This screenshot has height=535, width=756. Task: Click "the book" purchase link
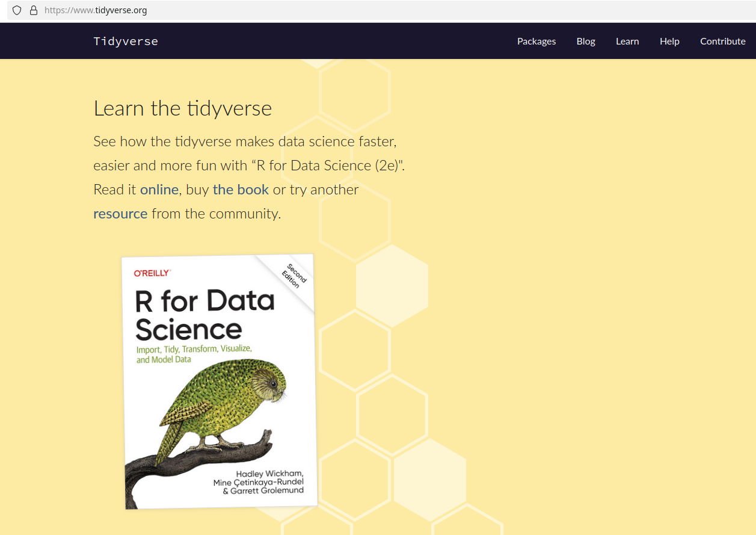coord(241,190)
